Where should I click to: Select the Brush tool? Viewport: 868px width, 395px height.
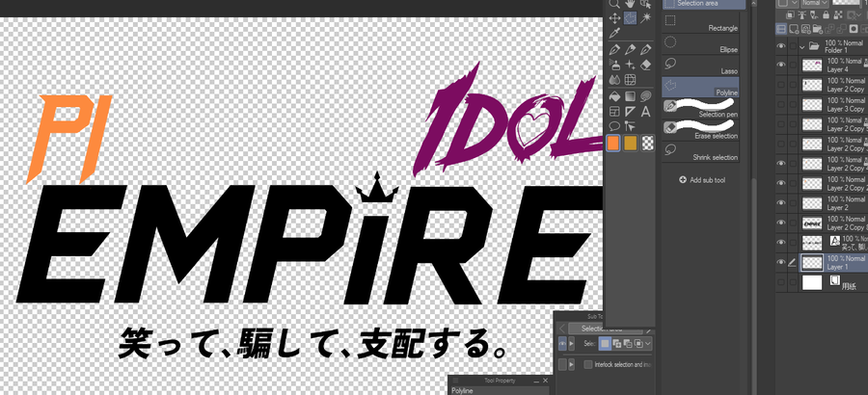pyautogui.click(x=645, y=50)
